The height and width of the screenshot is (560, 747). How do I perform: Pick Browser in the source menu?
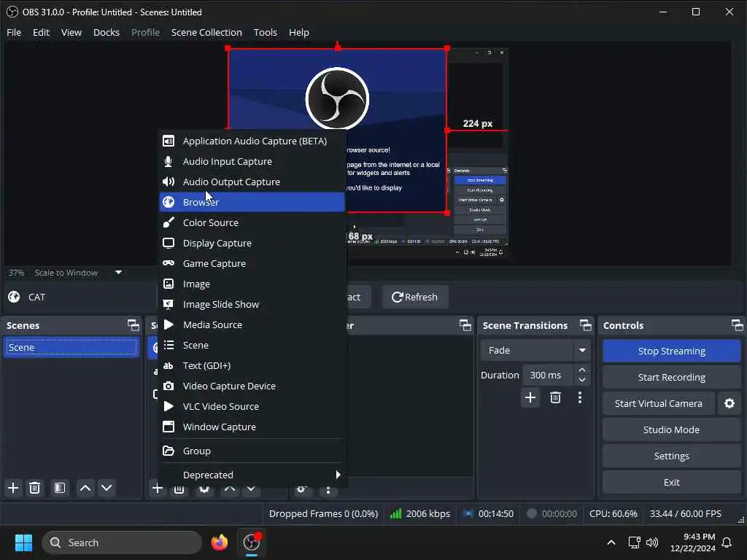252,203
